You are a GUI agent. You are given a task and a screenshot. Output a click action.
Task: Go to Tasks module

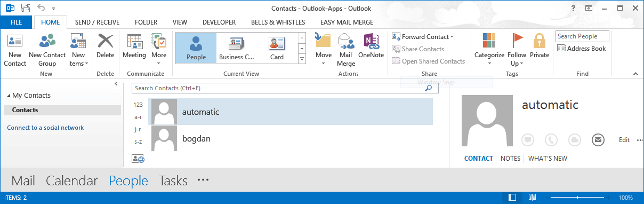point(173,181)
